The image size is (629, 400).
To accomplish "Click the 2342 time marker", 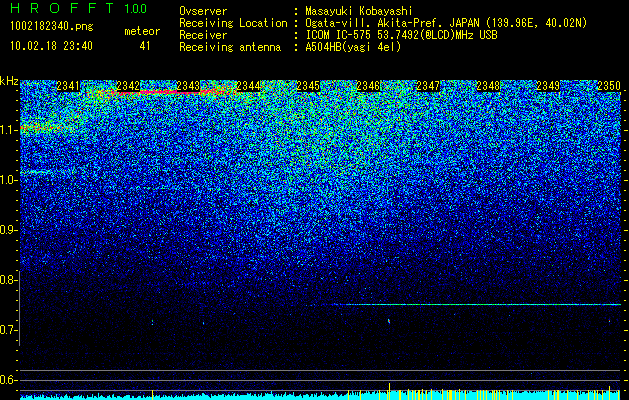I will pyautogui.click(x=128, y=86).
